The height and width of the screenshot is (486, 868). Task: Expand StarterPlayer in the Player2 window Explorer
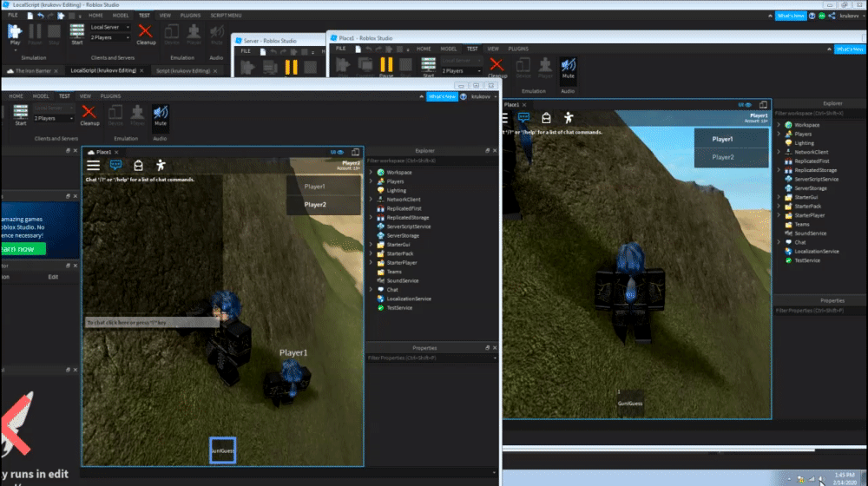click(x=371, y=262)
